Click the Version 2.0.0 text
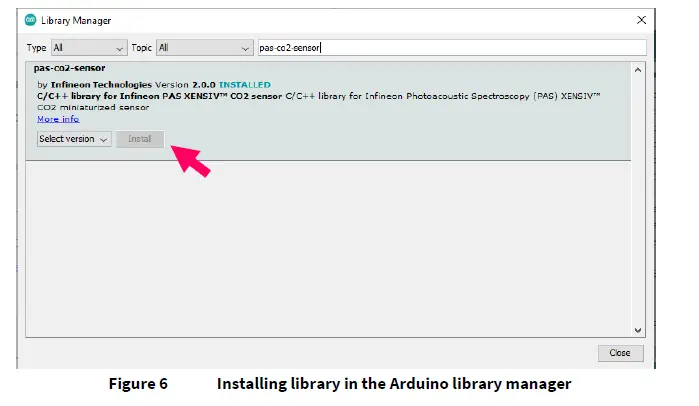Viewport: 699px width, 406px height. click(x=185, y=85)
